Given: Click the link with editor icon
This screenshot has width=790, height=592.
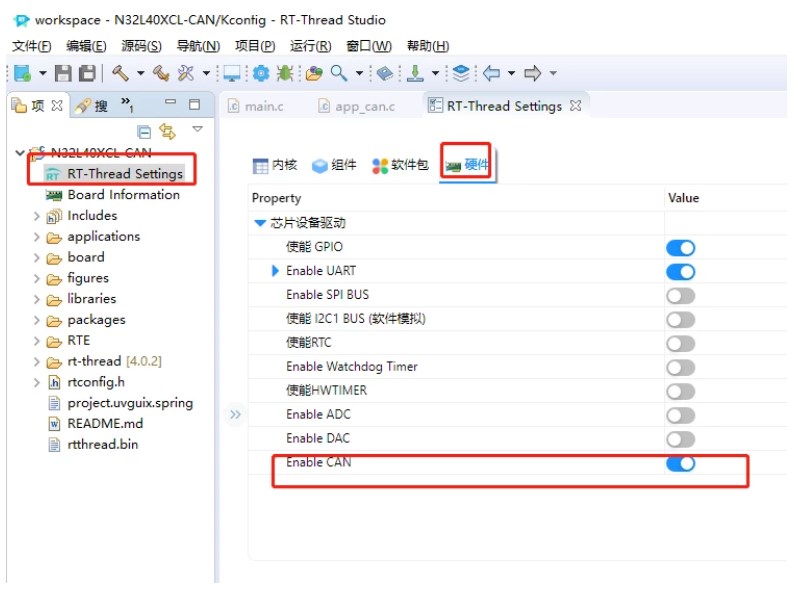Looking at the screenshot, I should click(x=167, y=132).
